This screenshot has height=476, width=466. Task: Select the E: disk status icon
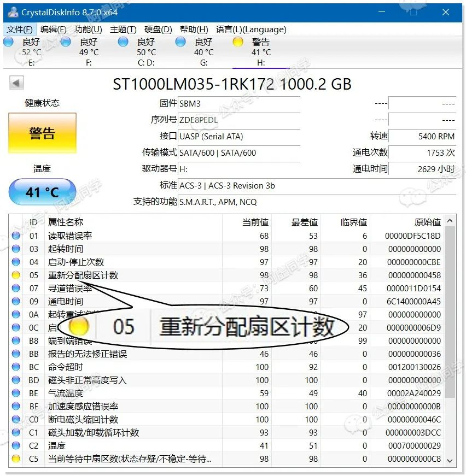pyautogui.click(x=9, y=42)
